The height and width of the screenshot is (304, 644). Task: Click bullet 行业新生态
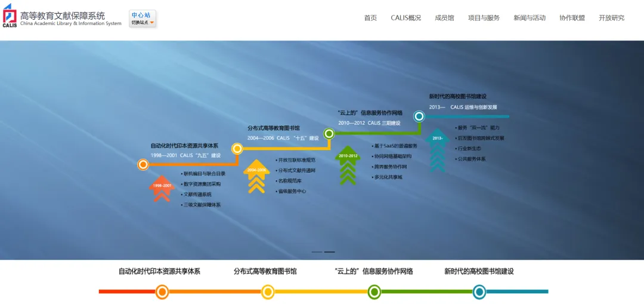(468, 149)
